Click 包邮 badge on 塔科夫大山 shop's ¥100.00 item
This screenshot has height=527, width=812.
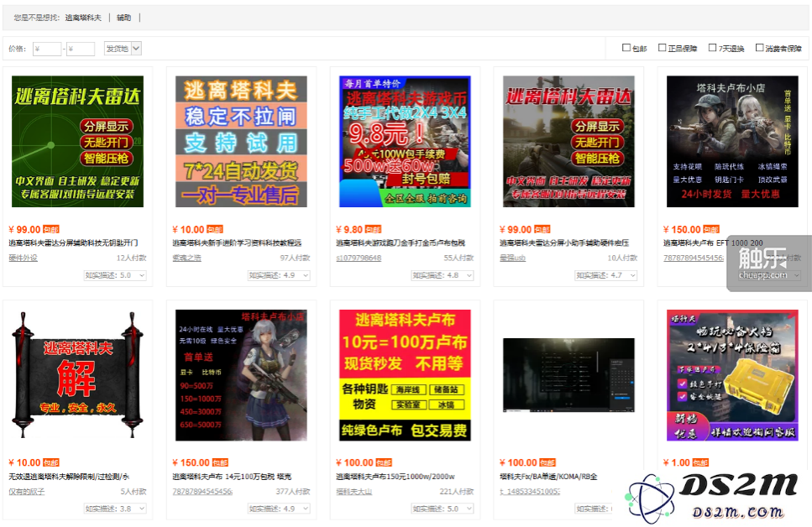[384, 463]
